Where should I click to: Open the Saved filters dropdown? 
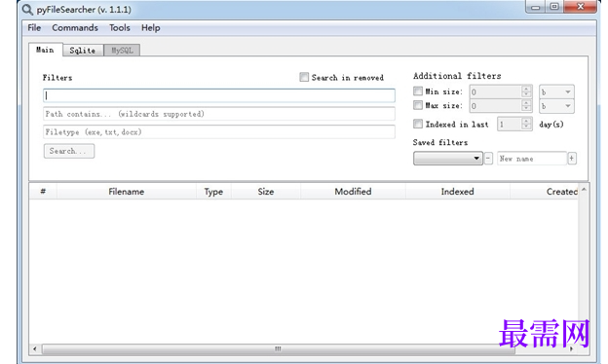coord(448,158)
